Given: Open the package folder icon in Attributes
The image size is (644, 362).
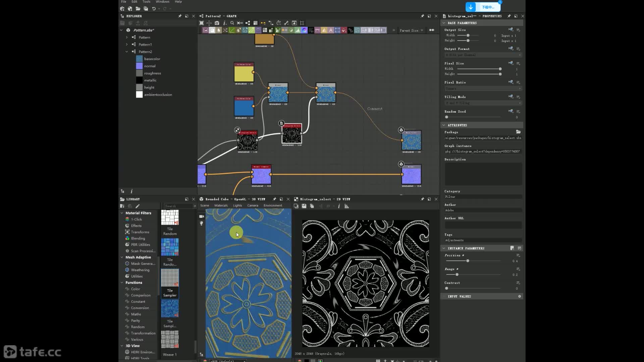Looking at the screenshot, I should coord(518,132).
